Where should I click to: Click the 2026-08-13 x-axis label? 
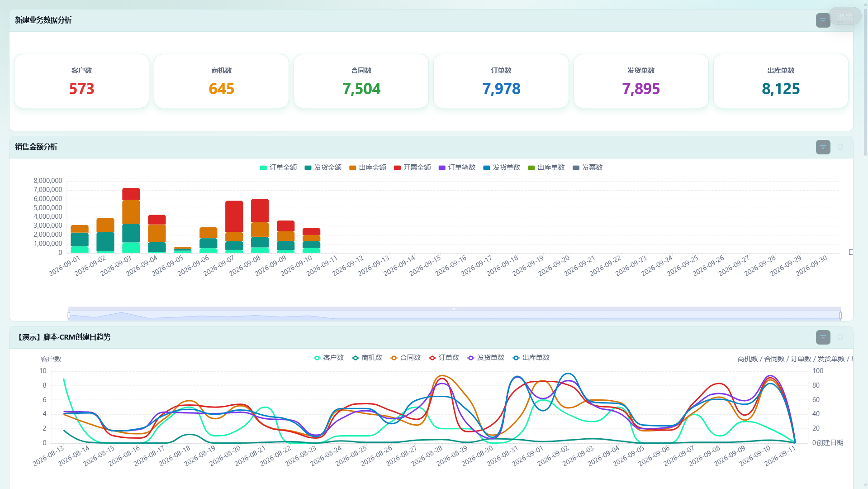click(48, 456)
